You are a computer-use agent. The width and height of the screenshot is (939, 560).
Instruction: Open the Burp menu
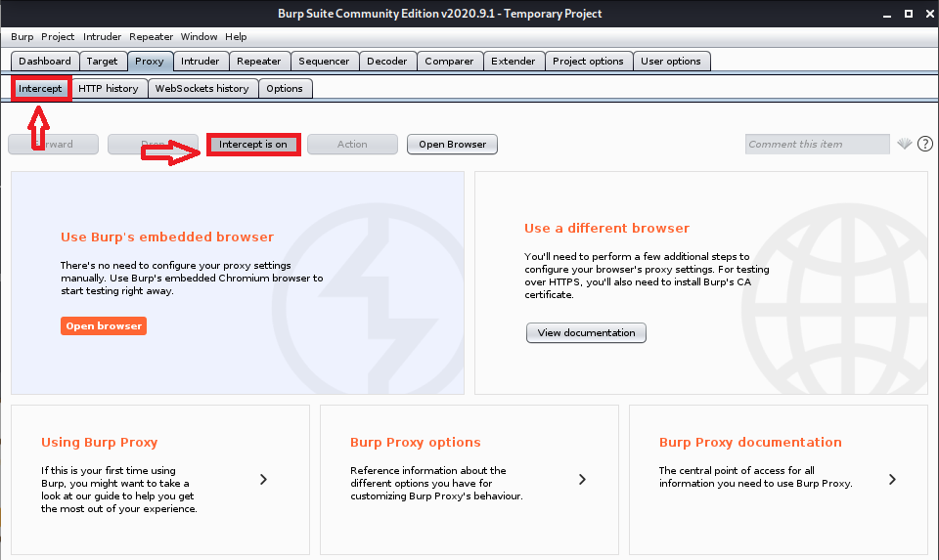pos(22,36)
